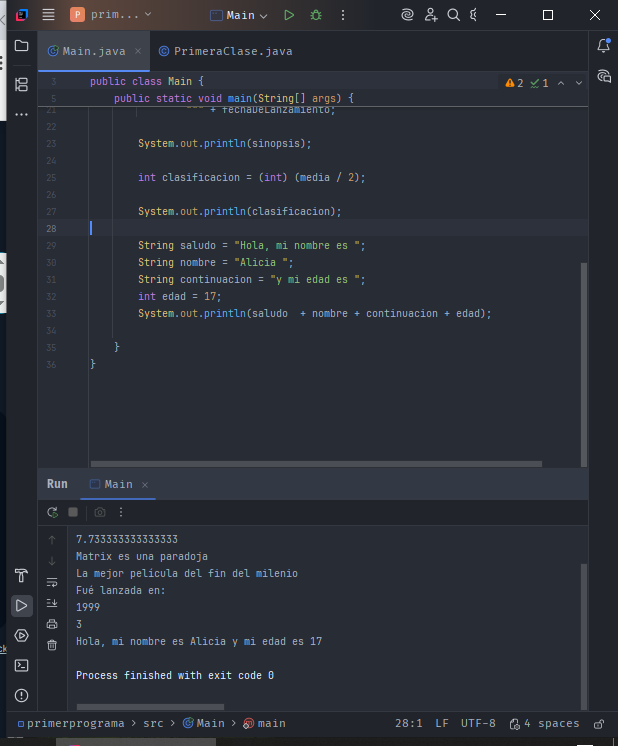Open the Terminal tool window
618x746 pixels.
[21, 665]
